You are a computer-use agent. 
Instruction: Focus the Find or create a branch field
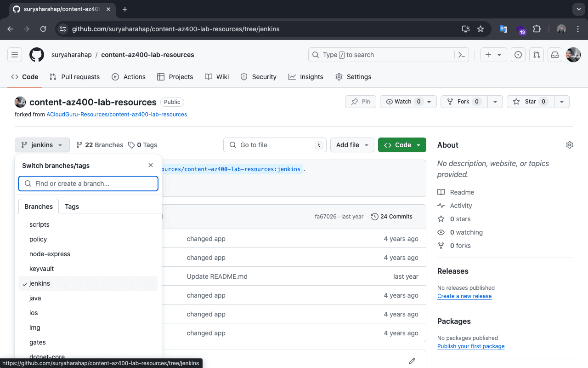pyautogui.click(x=88, y=184)
